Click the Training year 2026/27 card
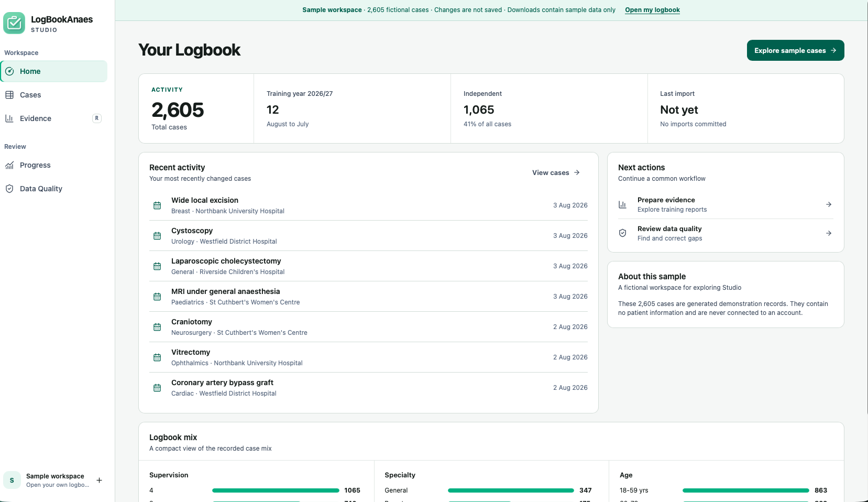 (353, 108)
